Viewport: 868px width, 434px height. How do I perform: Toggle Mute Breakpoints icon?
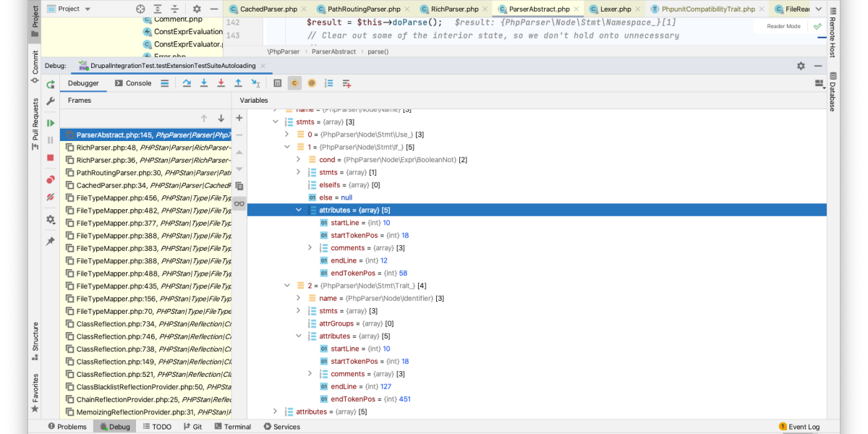51,197
